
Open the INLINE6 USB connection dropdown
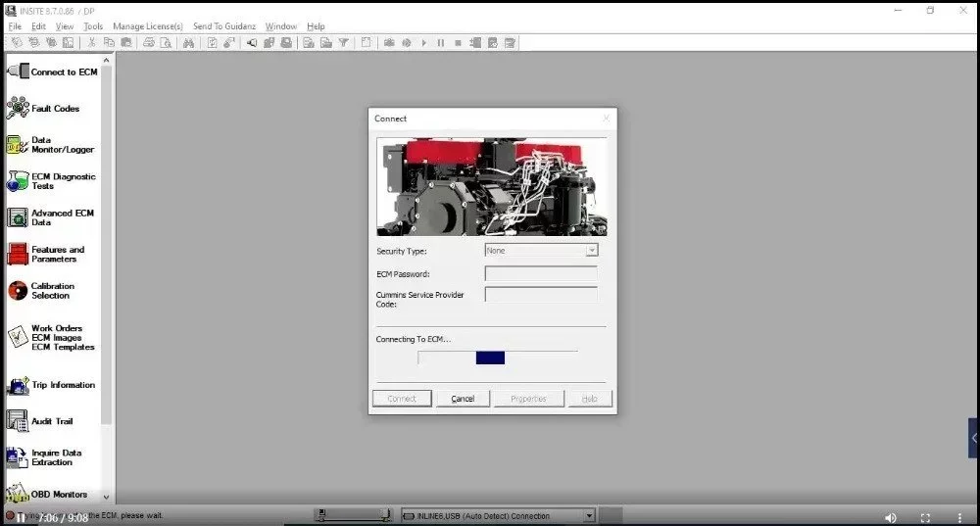pos(589,515)
